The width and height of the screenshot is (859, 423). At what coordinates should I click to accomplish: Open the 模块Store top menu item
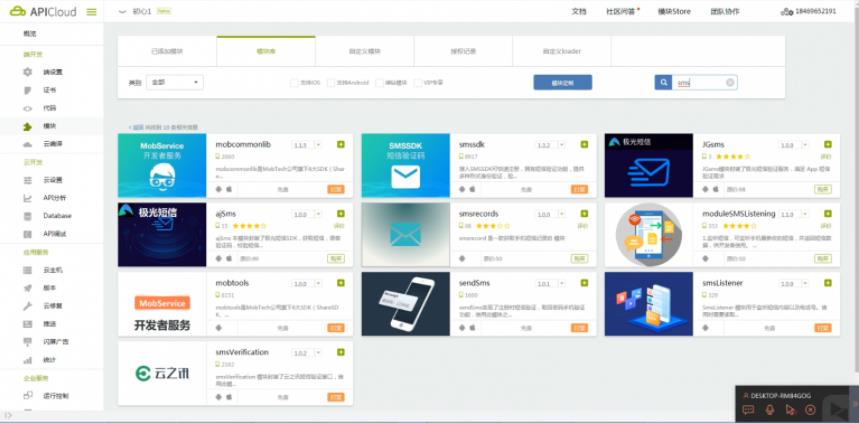(x=673, y=12)
